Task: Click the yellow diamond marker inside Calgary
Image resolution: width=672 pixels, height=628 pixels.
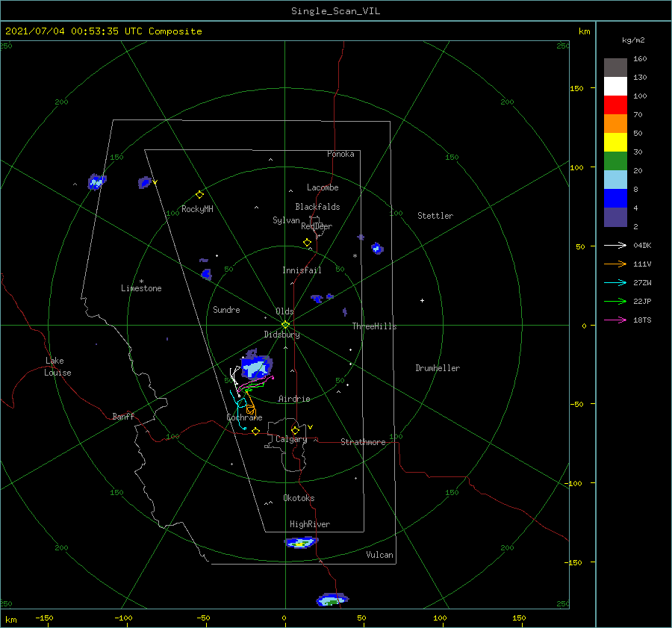Action: coord(295,430)
